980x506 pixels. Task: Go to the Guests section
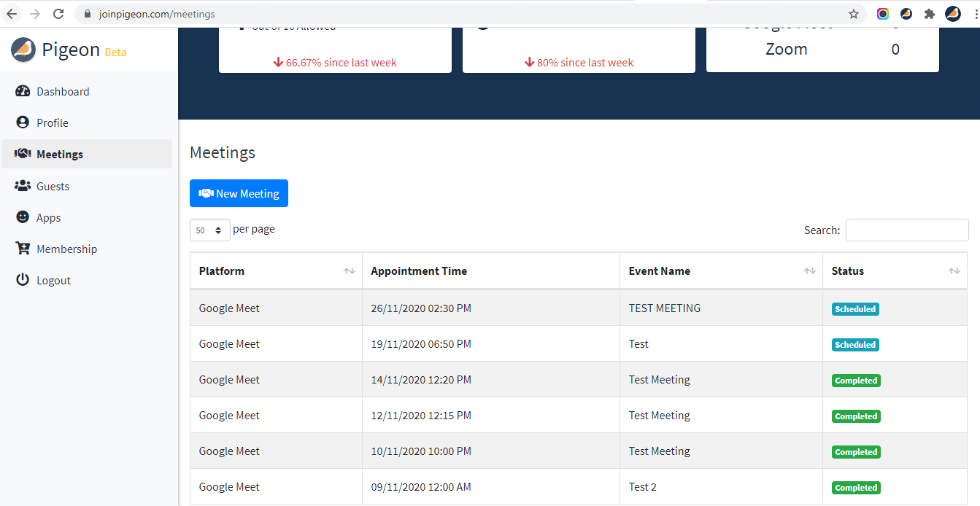(x=53, y=187)
